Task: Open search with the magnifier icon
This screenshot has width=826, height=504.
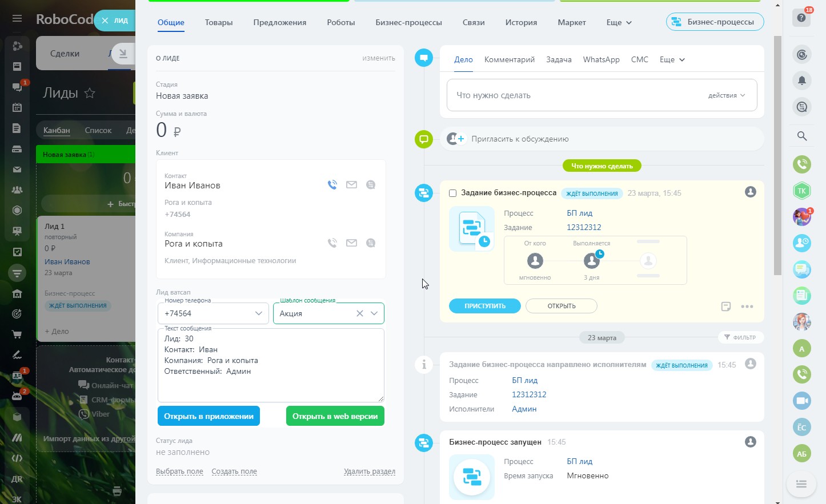Action: 802,136
